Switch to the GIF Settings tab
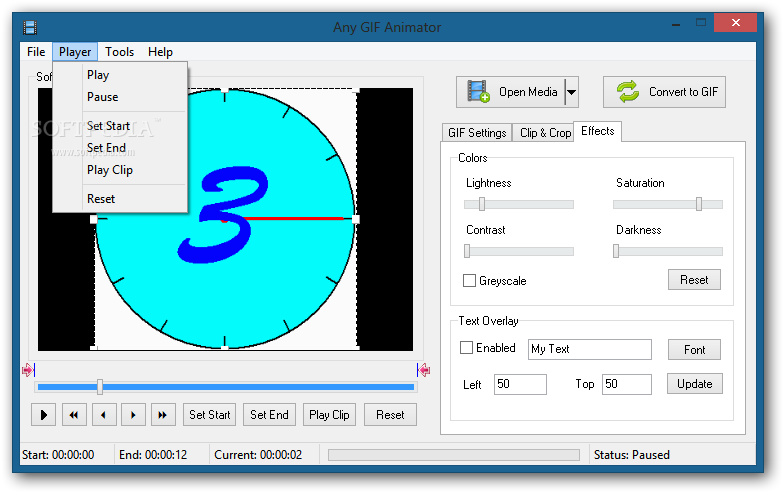 tap(477, 132)
